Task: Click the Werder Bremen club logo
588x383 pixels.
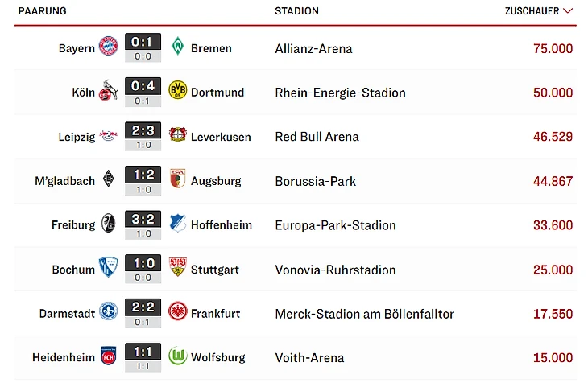Action: [x=178, y=46]
